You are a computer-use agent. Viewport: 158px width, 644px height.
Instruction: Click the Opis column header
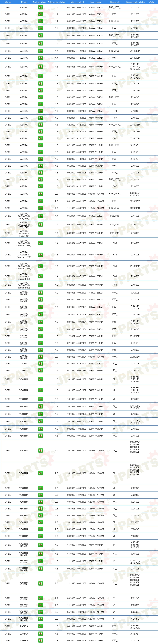click(x=152, y=2)
